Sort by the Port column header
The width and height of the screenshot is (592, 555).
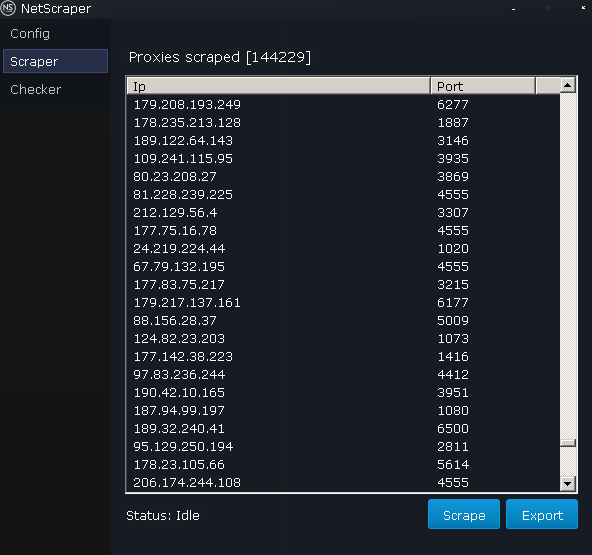click(x=483, y=86)
